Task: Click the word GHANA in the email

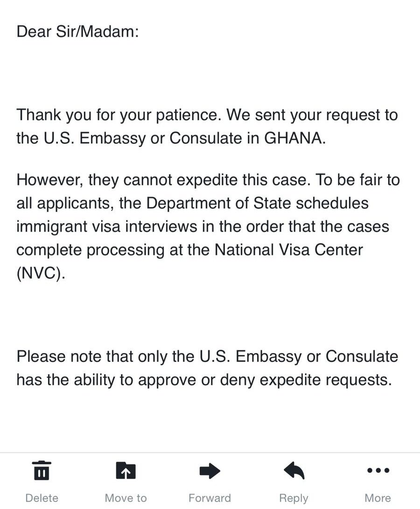Action: pyautogui.click(x=295, y=138)
